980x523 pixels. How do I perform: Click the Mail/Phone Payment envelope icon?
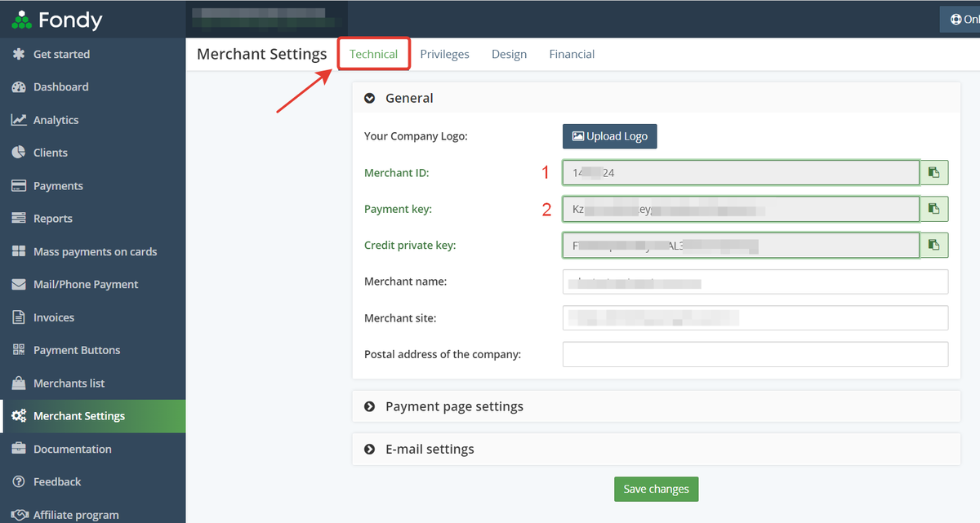[18, 284]
